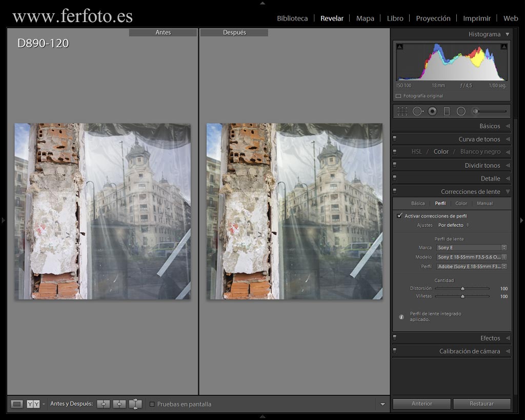525x420 pixels.
Task: Click the lens profile info icon
Action: (401, 317)
